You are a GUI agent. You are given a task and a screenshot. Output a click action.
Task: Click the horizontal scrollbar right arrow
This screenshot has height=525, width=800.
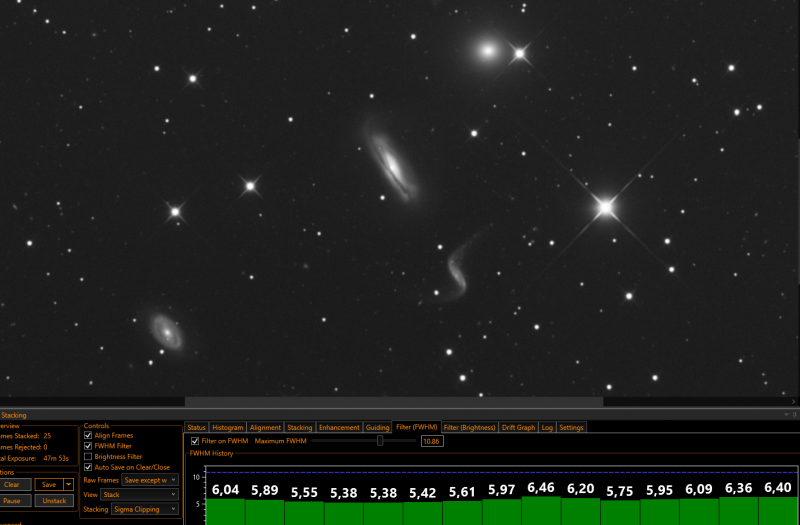793,402
